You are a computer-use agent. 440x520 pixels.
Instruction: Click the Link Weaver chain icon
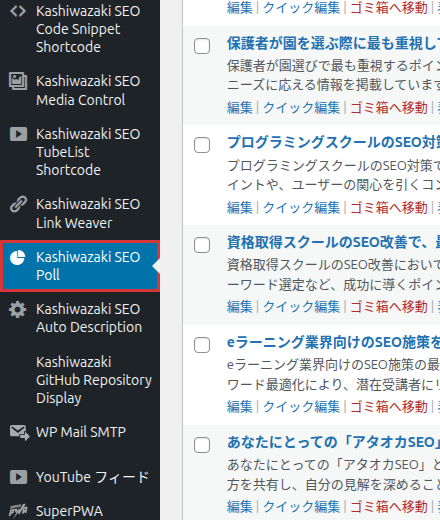click(18, 204)
